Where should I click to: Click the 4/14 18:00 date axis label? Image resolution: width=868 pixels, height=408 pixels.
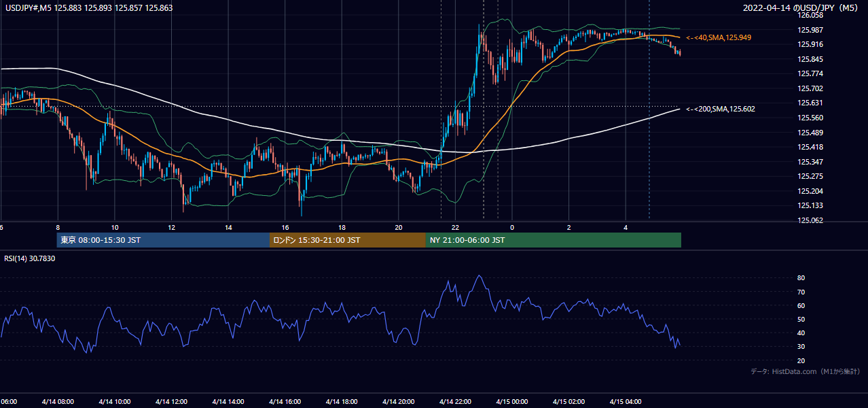pyautogui.click(x=342, y=401)
